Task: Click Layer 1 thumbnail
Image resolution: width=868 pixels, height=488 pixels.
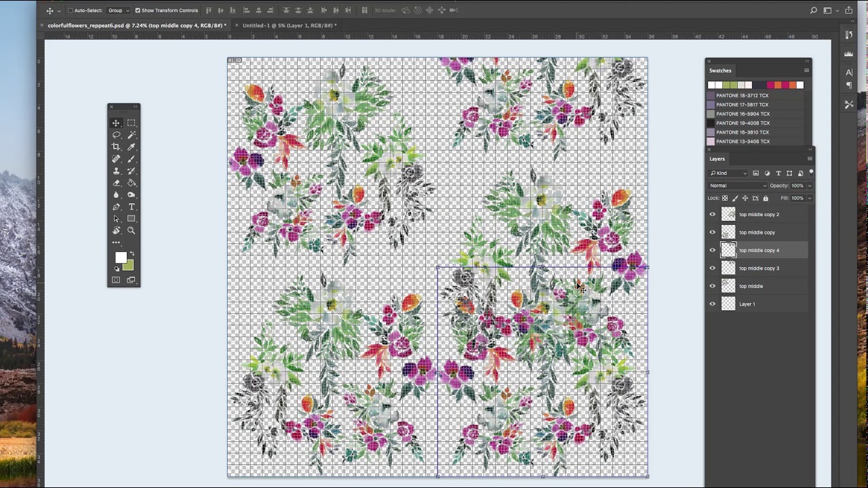Action: point(728,304)
